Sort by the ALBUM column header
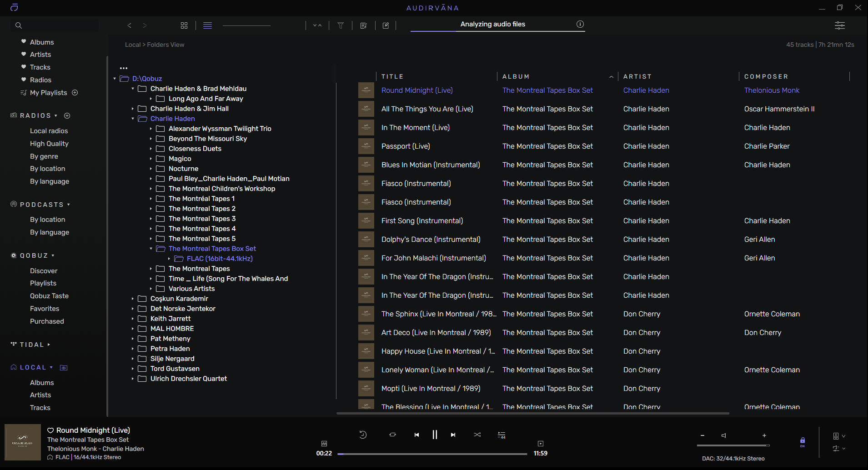868x470 pixels. click(516, 76)
